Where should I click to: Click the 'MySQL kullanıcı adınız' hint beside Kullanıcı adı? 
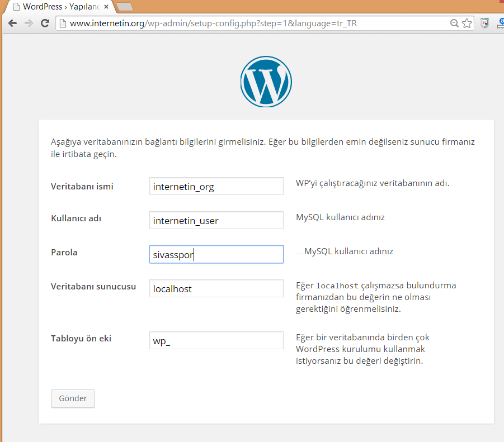click(x=340, y=217)
